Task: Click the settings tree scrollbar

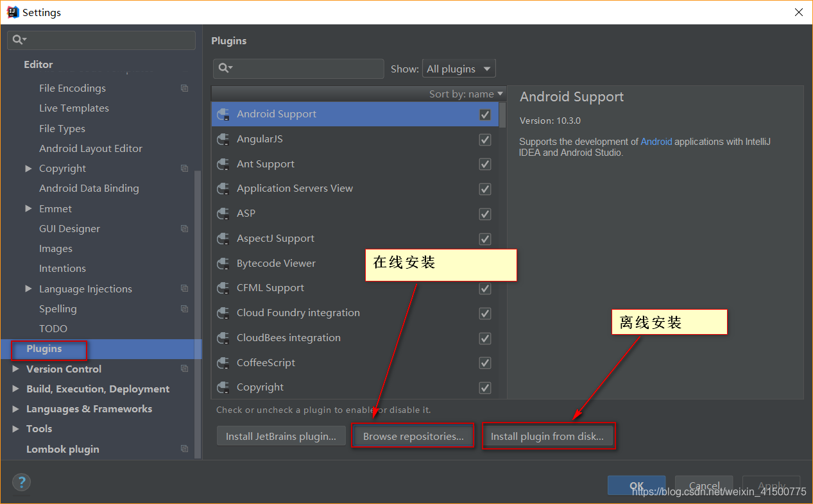Action: [x=198, y=314]
